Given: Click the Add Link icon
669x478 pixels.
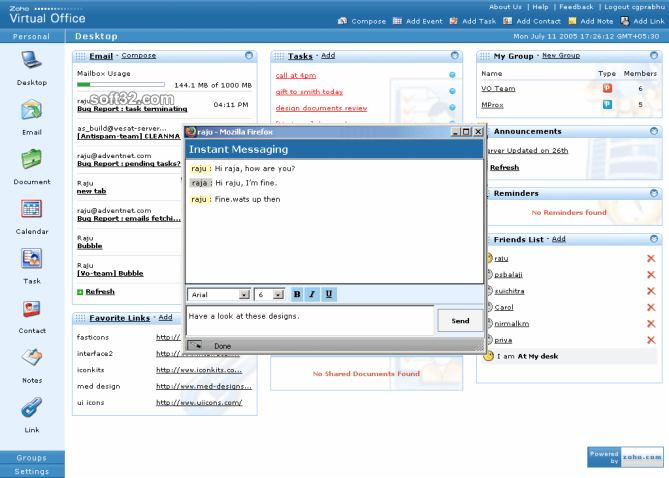Looking at the screenshot, I should point(625,21).
